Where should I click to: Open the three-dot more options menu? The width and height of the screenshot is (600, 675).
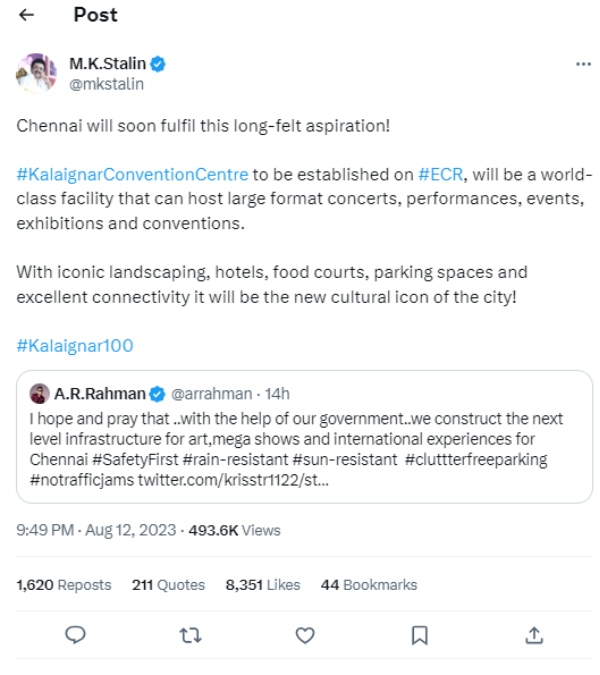pyautogui.click(x=584, y=65)
